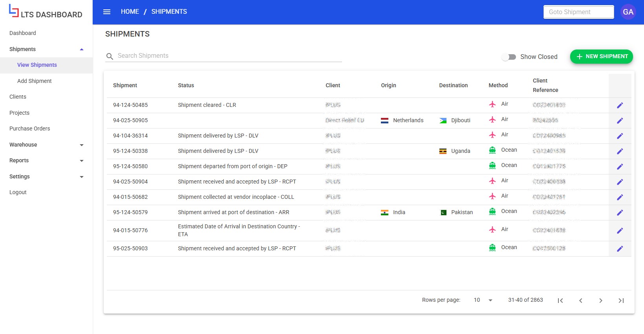Screen dimensions: 644x334
Task: Click the Goto Shipment input box
Action: click(578, 12)
